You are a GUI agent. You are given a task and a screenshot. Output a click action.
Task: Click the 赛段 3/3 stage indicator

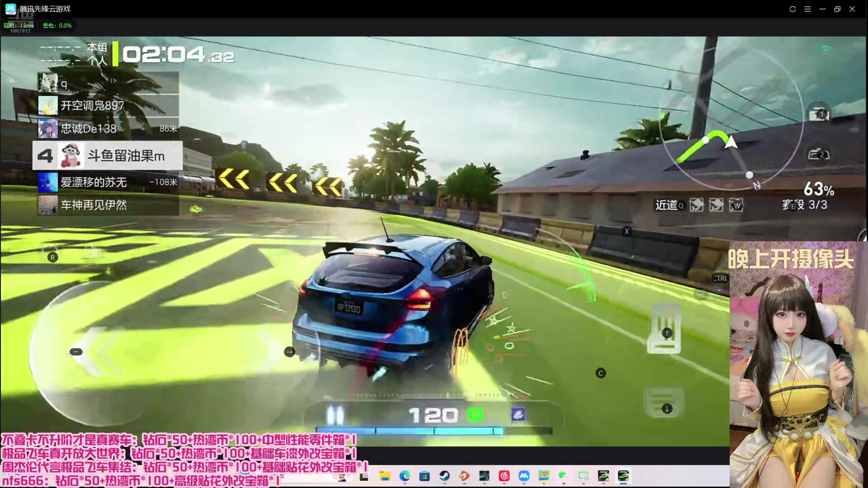click(x=805, y=205)
